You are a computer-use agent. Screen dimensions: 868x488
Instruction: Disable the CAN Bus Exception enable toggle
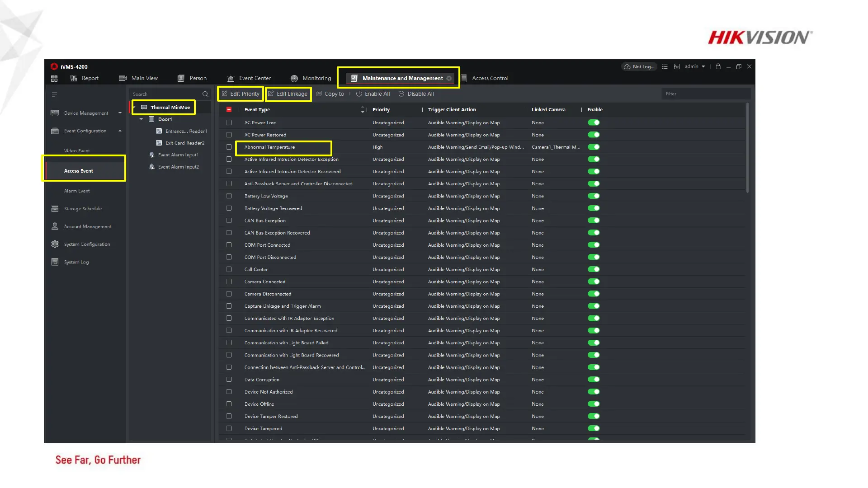pyautogui.click(x=594, y=221)
